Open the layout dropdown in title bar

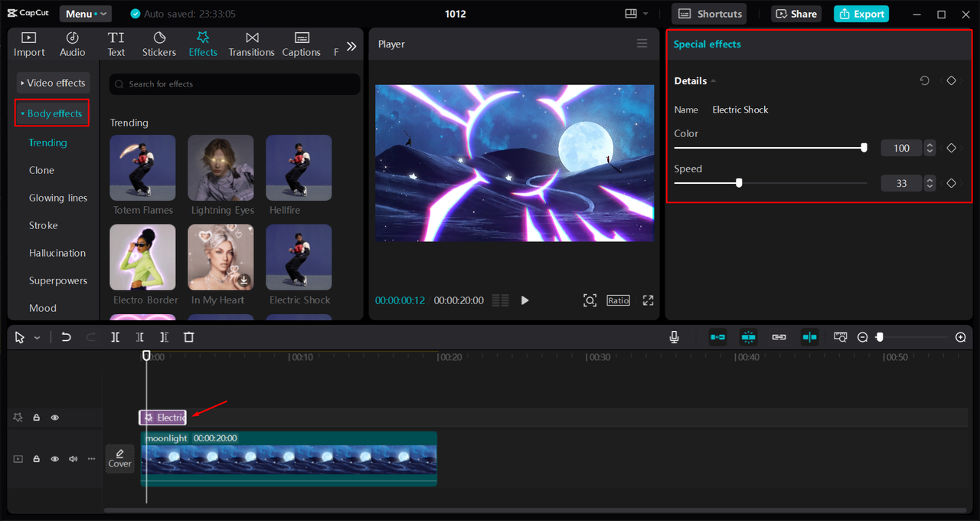click(x=637, y=14)
